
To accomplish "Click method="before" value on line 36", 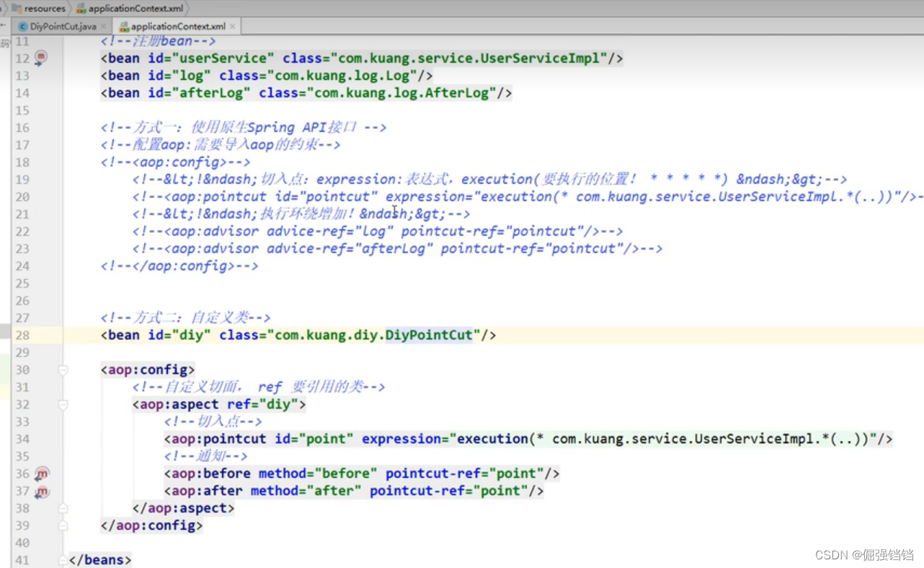I will [318, 474].
